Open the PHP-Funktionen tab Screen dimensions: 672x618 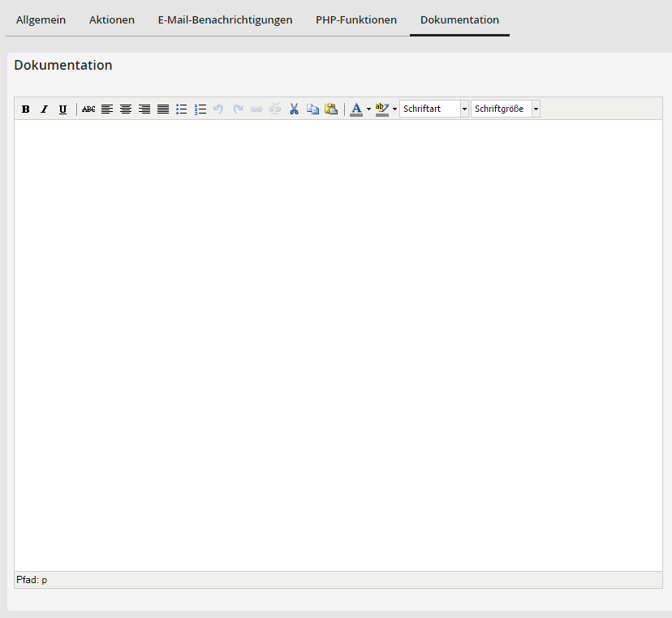[x=356, y=19]
